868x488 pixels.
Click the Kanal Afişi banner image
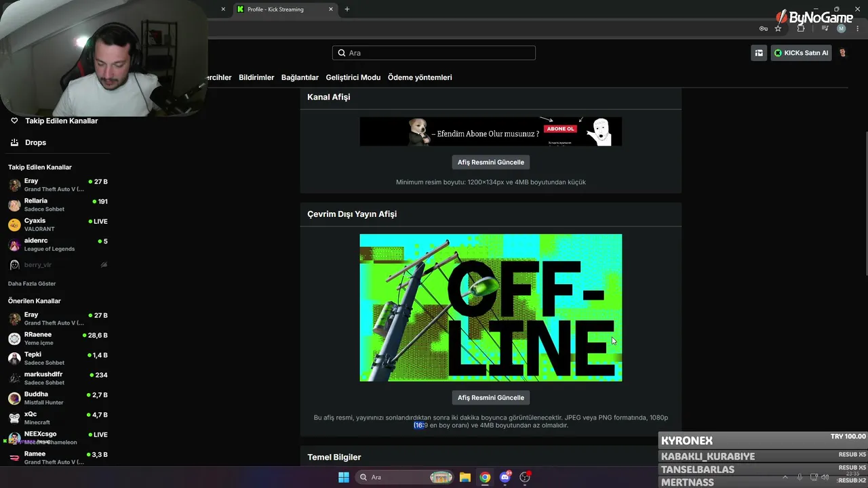coord(491,131)
